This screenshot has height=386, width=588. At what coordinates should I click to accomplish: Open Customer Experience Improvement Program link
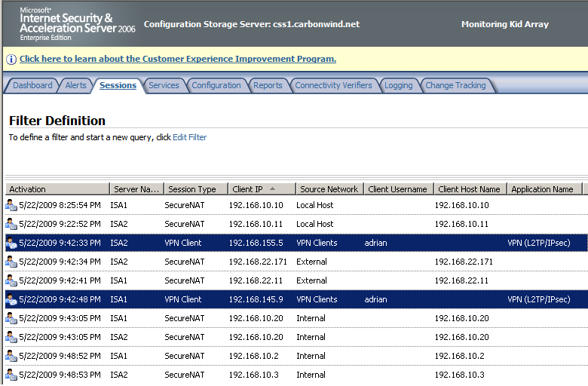(x=178, y=59)
